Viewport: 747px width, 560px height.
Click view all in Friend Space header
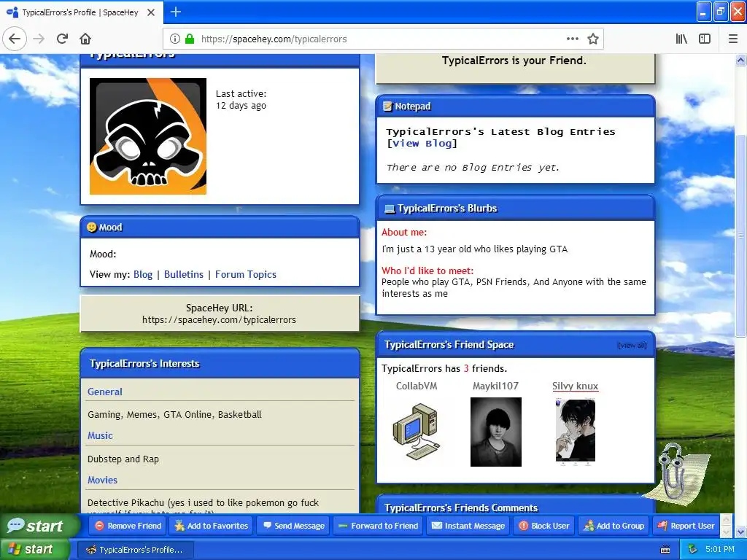click(632, 345)
